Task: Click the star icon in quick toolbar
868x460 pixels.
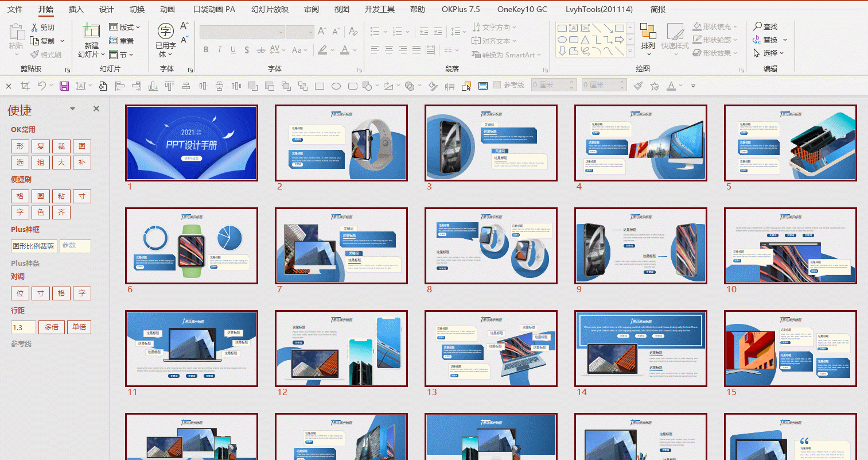Action: click(655, 86)
